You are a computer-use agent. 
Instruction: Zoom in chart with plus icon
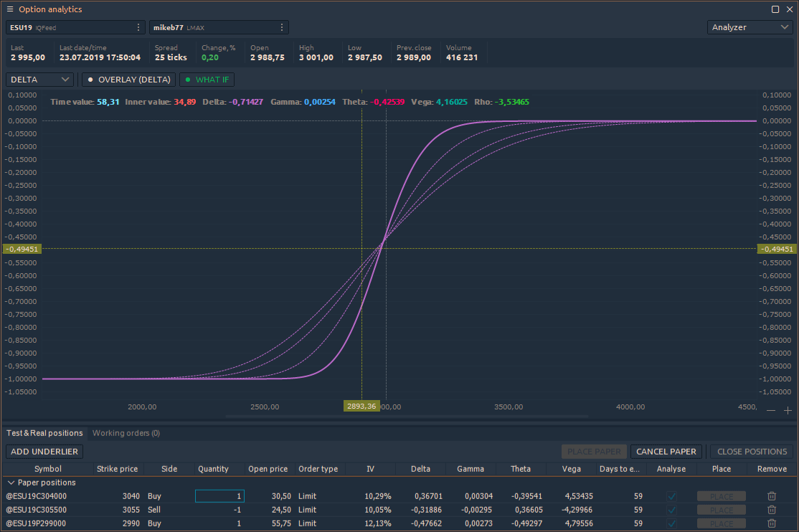788,410
